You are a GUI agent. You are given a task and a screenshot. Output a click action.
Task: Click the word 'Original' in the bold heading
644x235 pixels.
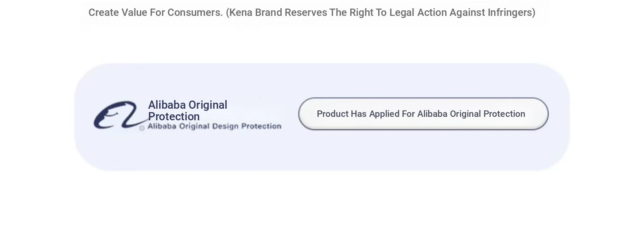point(208,105)
